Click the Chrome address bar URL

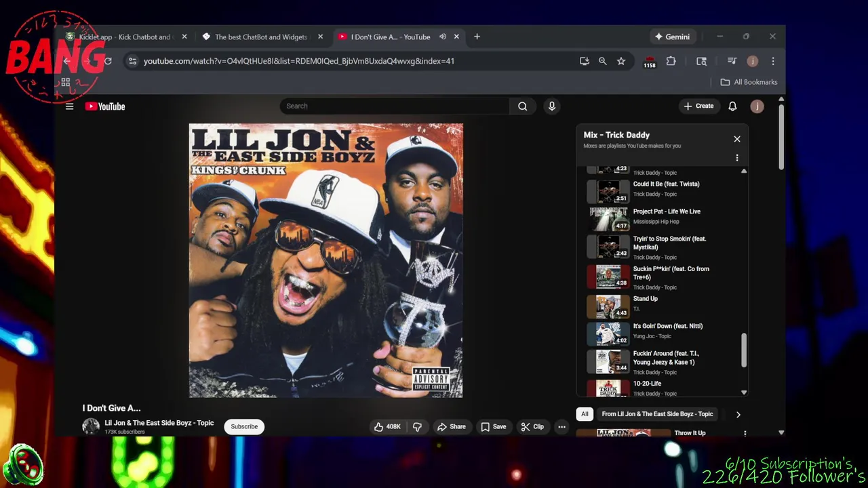coord(299,61)
